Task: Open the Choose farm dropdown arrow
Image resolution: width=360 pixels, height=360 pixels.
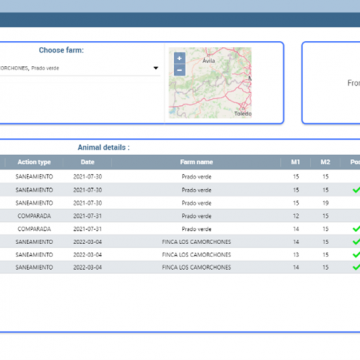Action: coord(156,68)
